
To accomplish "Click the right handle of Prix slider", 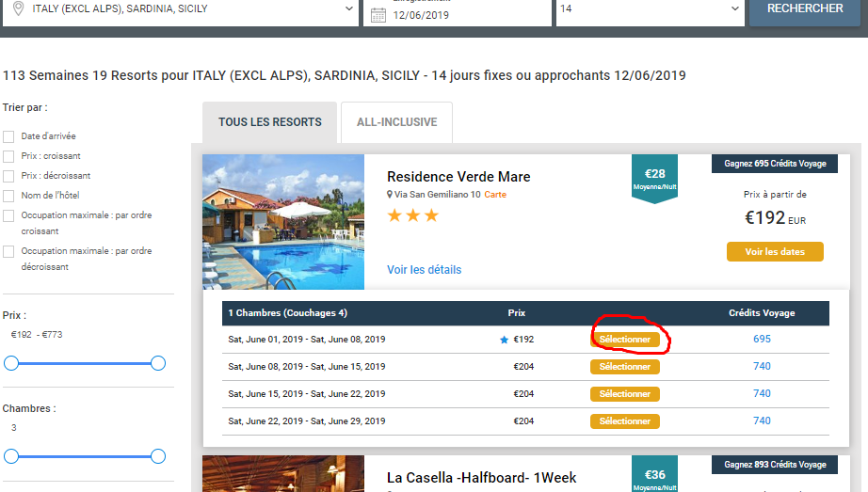I will pyautogui.click(x=158, y=363).
